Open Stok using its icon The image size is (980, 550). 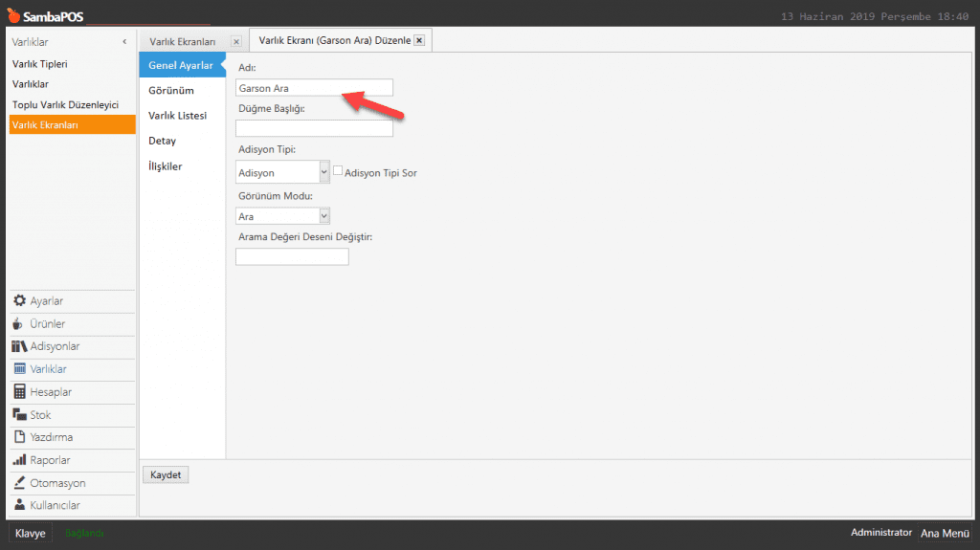(x=19, y=415)
